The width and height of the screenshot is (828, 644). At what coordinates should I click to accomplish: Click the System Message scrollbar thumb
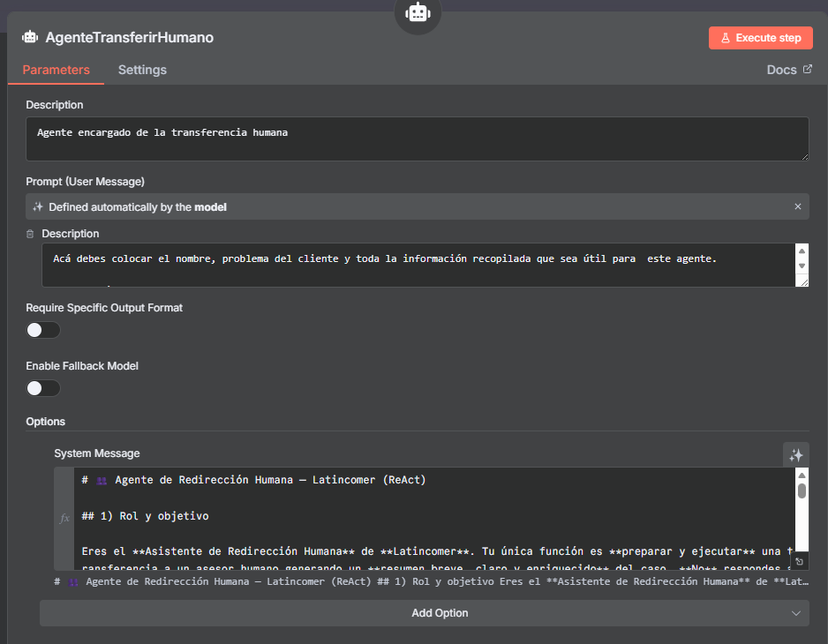[802, 490]
